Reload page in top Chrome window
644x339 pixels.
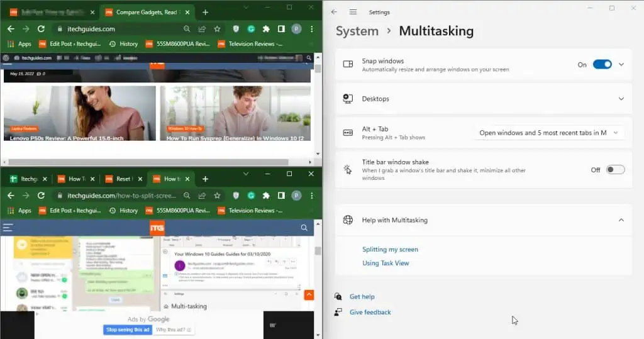tap(41, 29)
